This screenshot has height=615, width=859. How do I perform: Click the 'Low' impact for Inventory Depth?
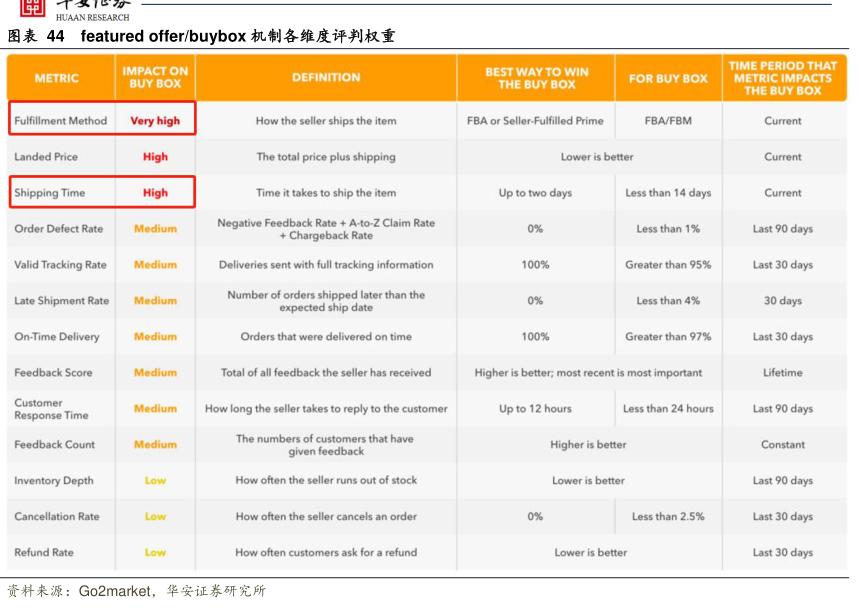coord(155,481)
